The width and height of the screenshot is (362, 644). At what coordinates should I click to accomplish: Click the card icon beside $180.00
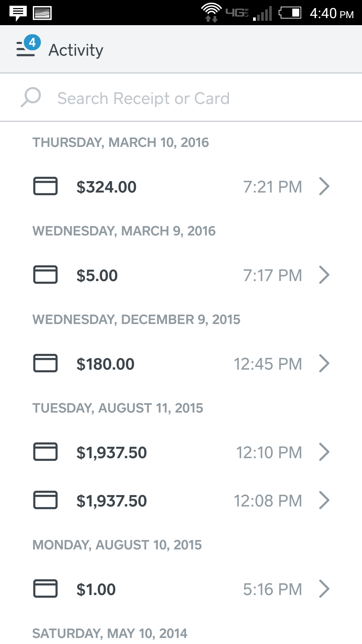45,363
